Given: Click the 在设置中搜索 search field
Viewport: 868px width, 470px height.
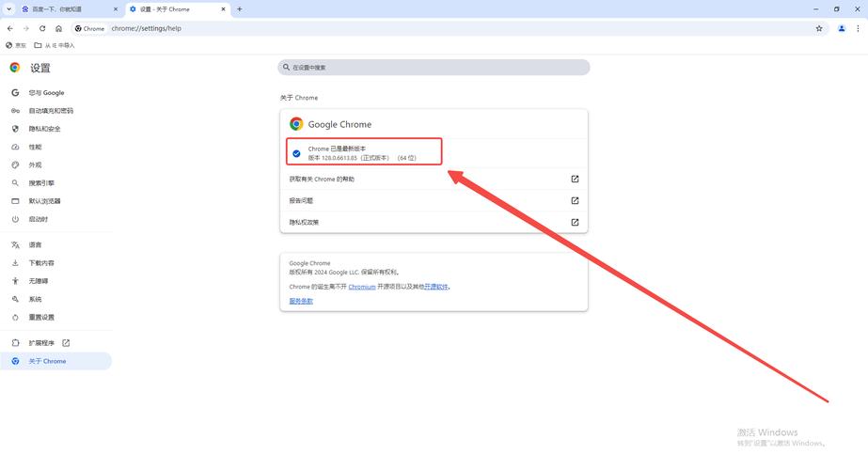Looking at the screenshot, I should click(x=434, y=68).
